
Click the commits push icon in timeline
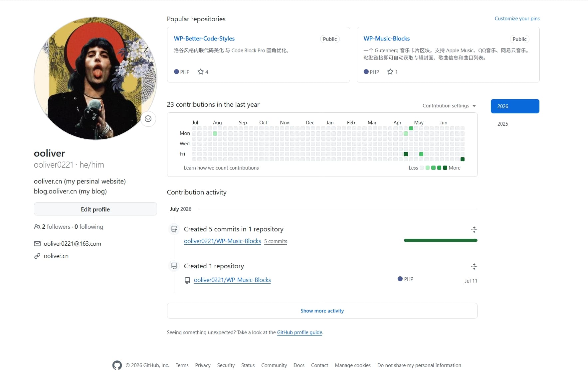point(174,229)
